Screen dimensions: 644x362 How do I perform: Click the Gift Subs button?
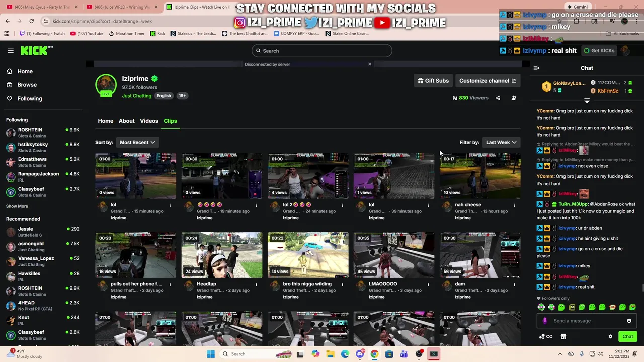tap(433, 81)
